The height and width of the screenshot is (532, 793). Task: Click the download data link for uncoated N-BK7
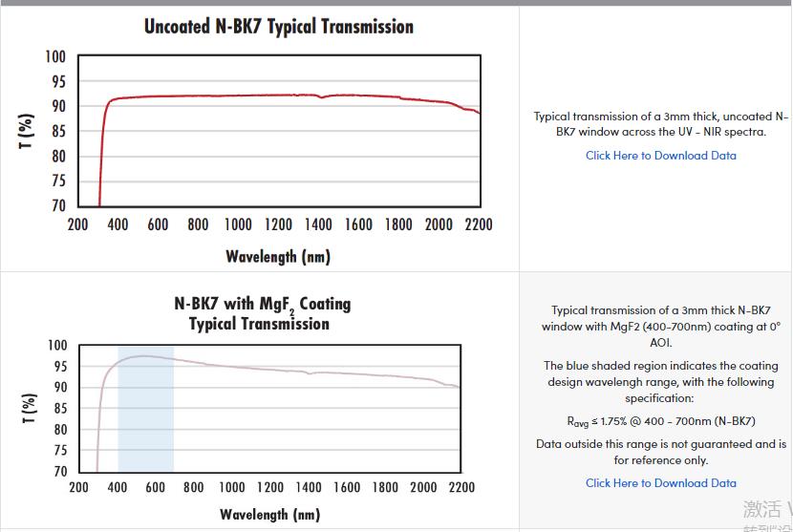click(660, 156)
